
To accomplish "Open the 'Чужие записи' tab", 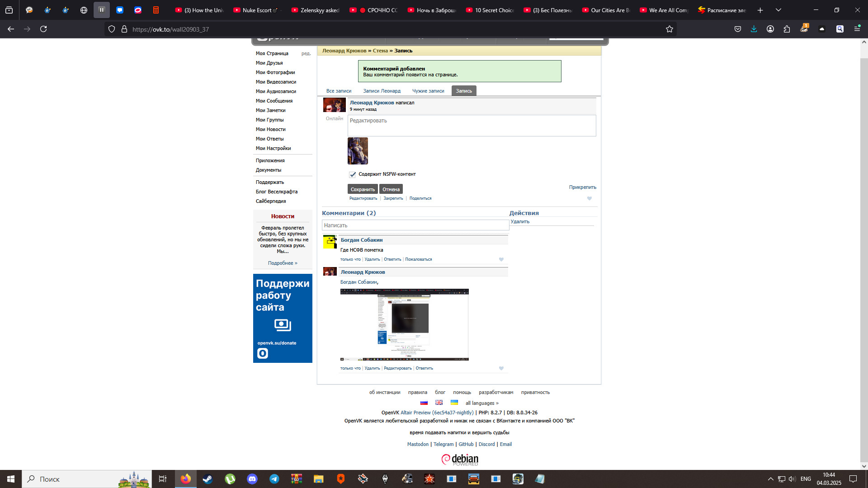I will [x=428, y=91].
